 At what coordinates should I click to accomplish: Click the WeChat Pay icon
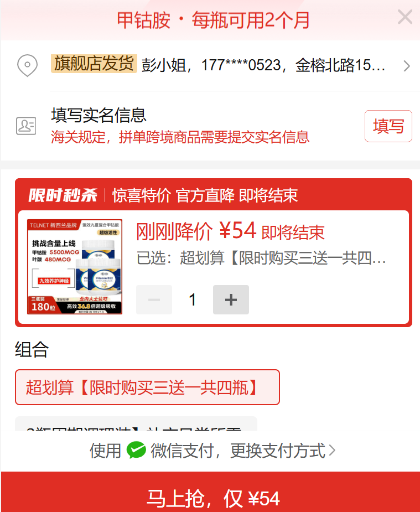tap(136, 451)
